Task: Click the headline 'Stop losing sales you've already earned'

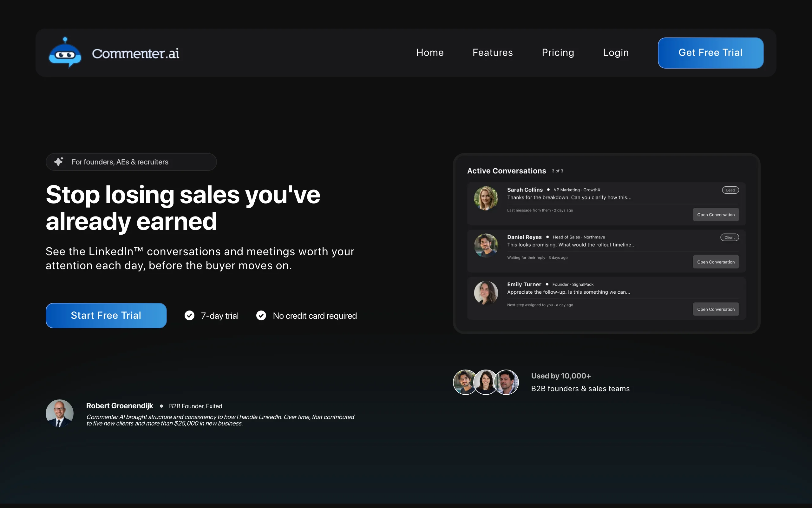Action: pos(183,208)
